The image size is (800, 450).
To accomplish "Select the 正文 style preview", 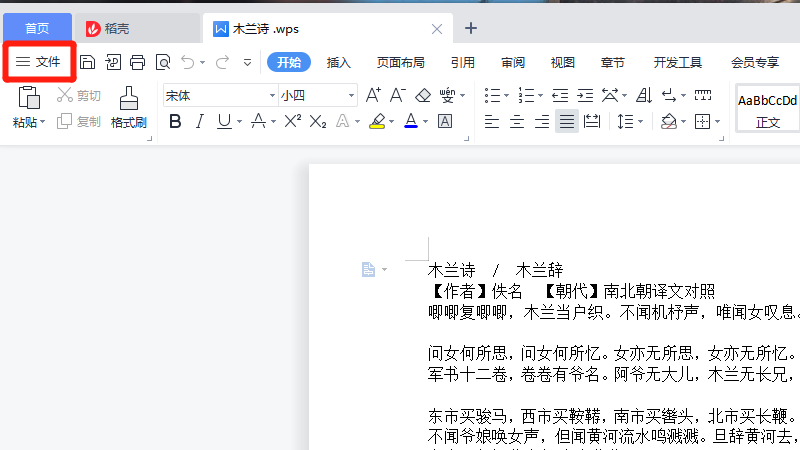I will coord(767,109).
